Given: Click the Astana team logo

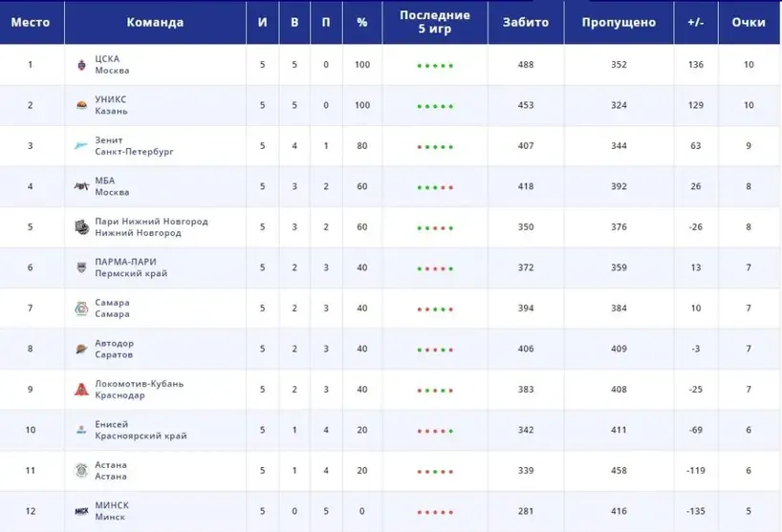Looking at the screenshot, I should [81, 471].
